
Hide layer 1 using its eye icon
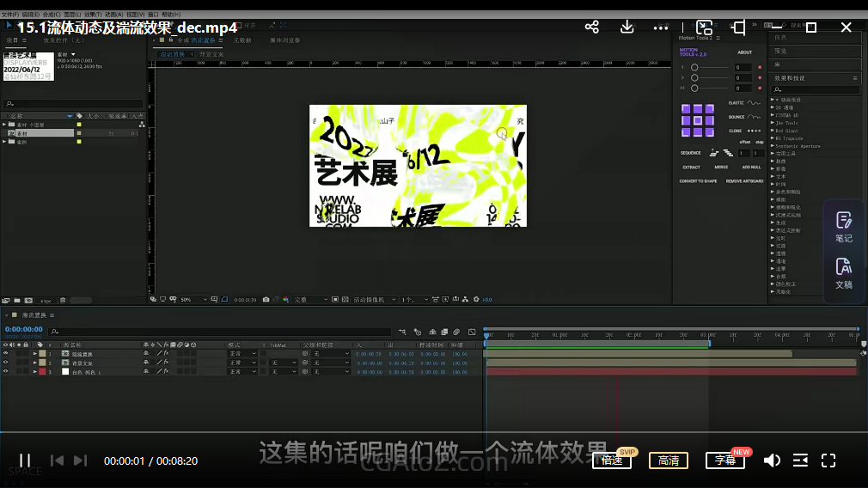point(6,353)
